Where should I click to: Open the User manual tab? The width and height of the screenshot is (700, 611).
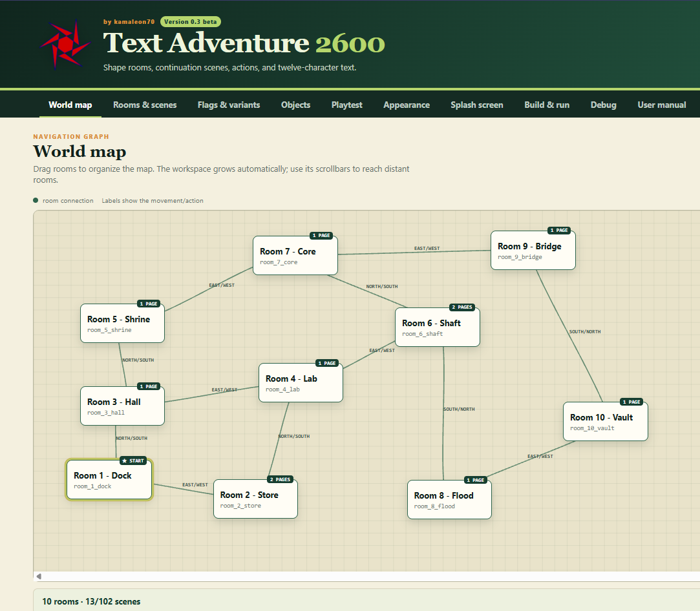point(662,105)
